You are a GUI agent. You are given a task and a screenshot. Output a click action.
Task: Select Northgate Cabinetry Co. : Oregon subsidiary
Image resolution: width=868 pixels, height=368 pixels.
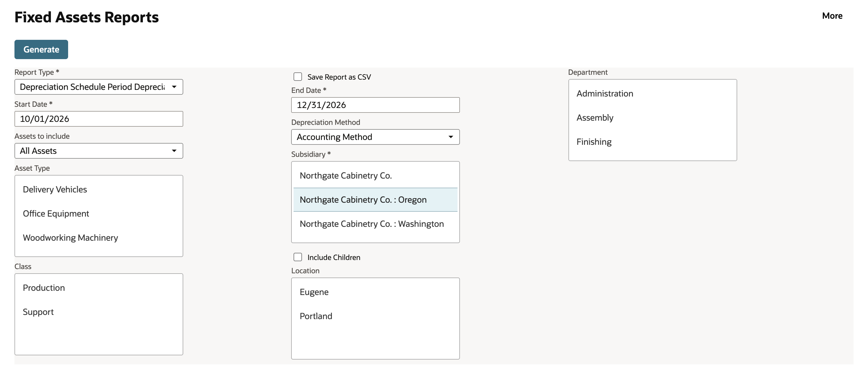click(375, 200)
